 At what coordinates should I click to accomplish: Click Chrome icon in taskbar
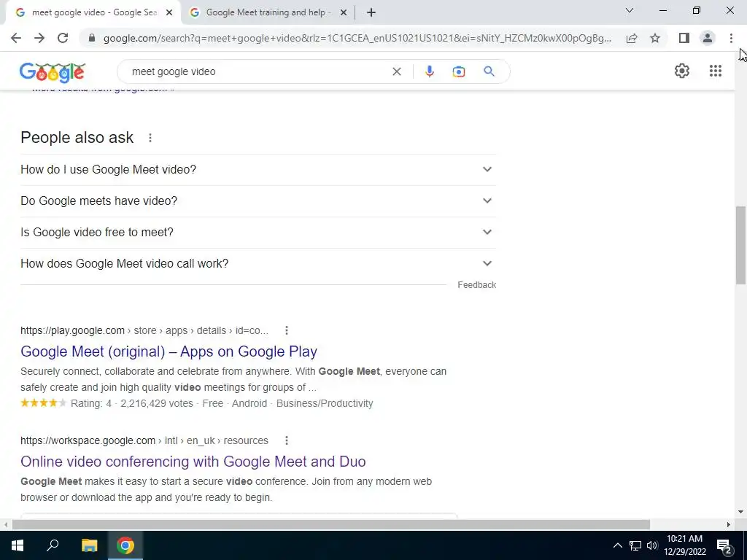pos(125,545)
